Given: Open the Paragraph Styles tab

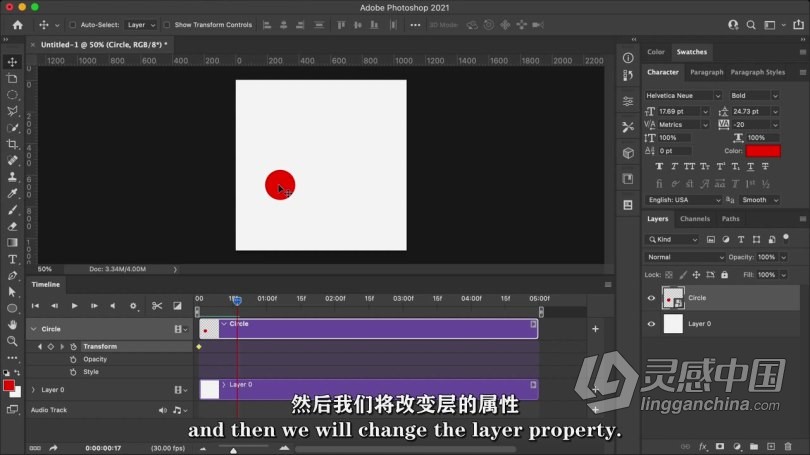Looking at the screenshot, I should [x=757, y=72].
